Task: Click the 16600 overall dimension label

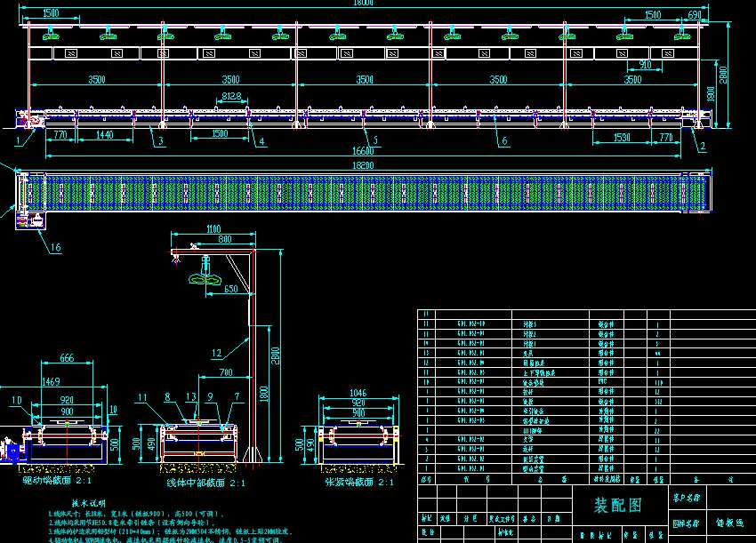Action: [x=363, y=151]
